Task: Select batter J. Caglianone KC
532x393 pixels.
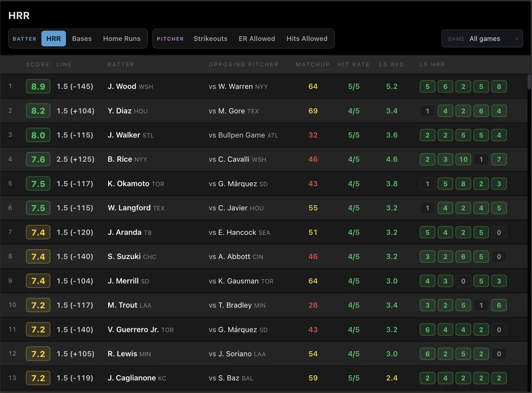Action: coord(137,378)
